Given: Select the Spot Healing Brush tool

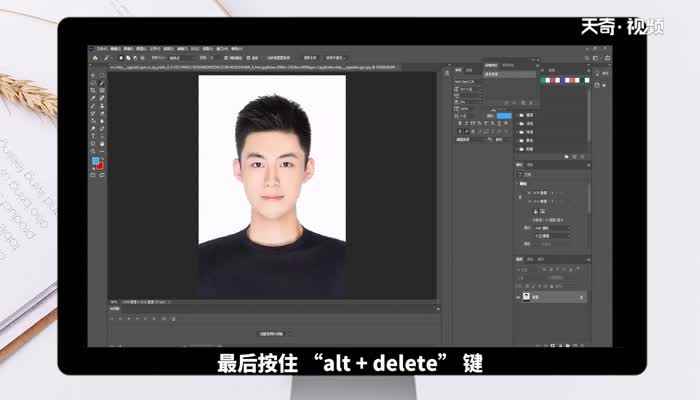Looking at the screenshot, I should pos(102,98).
